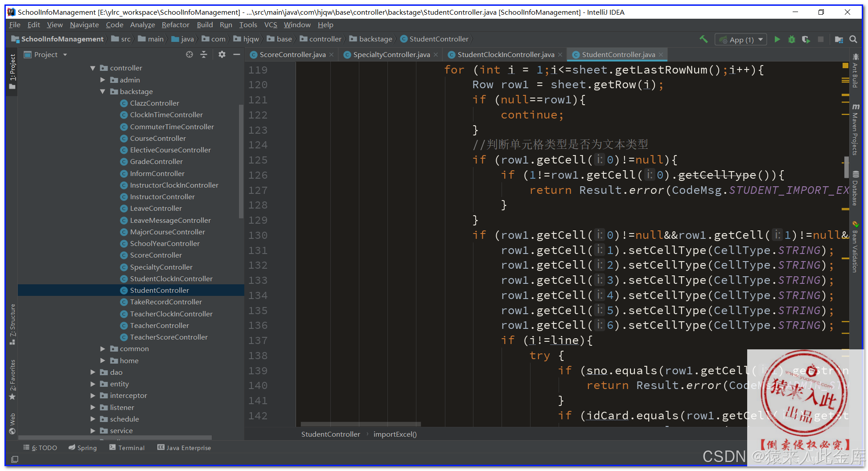Switch to SpecialtyController.java tab
This screenshot has height=471, width=868.
pyautogui.click(x=391, y=55)
